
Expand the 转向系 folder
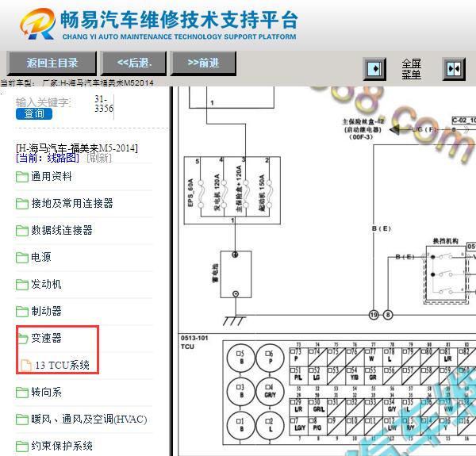(46, 392)
